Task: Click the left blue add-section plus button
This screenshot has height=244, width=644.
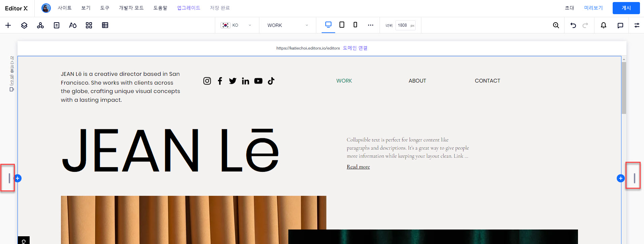Action: pos(18,178)
